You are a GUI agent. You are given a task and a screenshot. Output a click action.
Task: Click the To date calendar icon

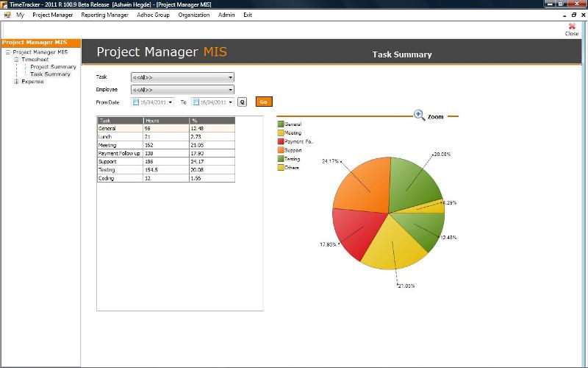pos(196,102)
